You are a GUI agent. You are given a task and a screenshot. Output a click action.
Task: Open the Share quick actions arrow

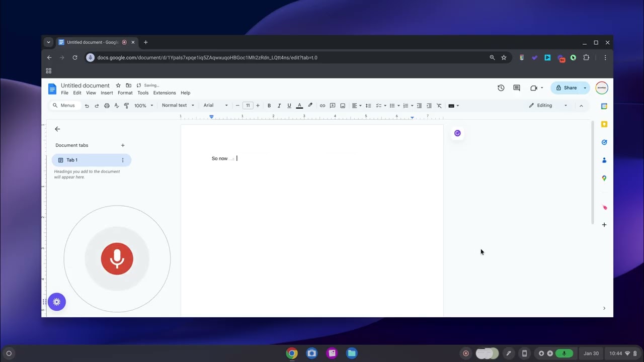[x=585, y=88]
